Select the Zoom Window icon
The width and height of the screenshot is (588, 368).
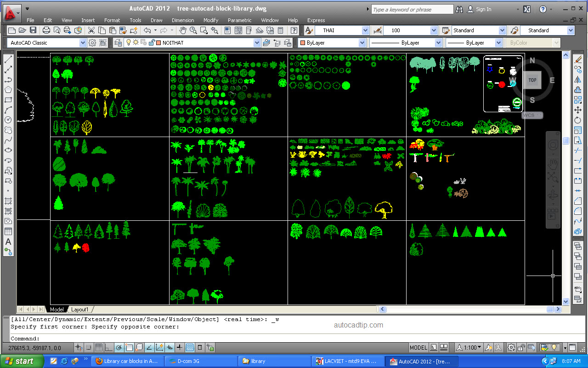point(203,30)
